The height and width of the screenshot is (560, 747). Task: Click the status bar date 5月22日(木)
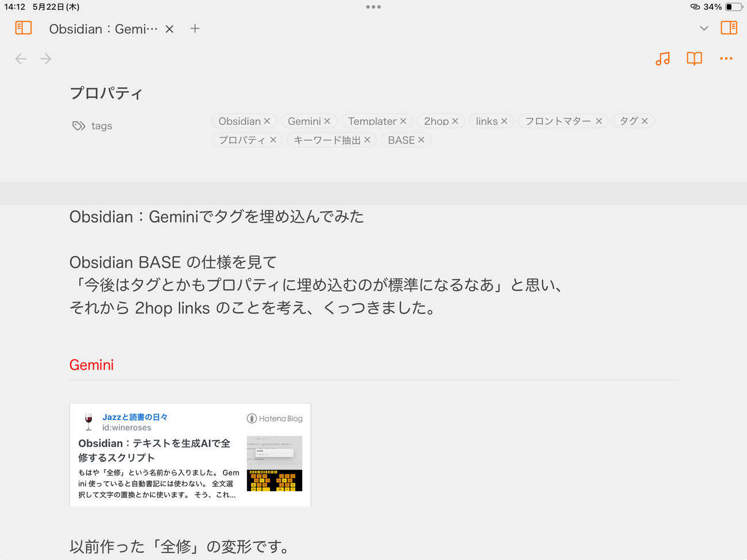56,7
